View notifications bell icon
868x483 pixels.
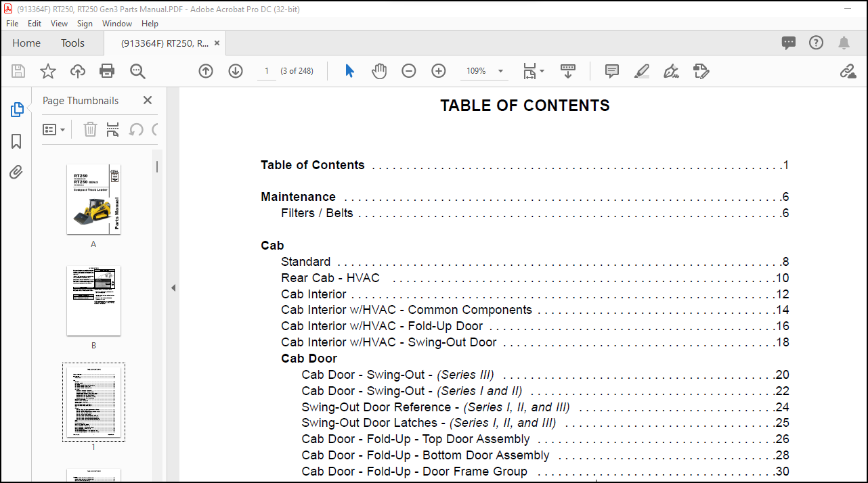coord(844,43)
